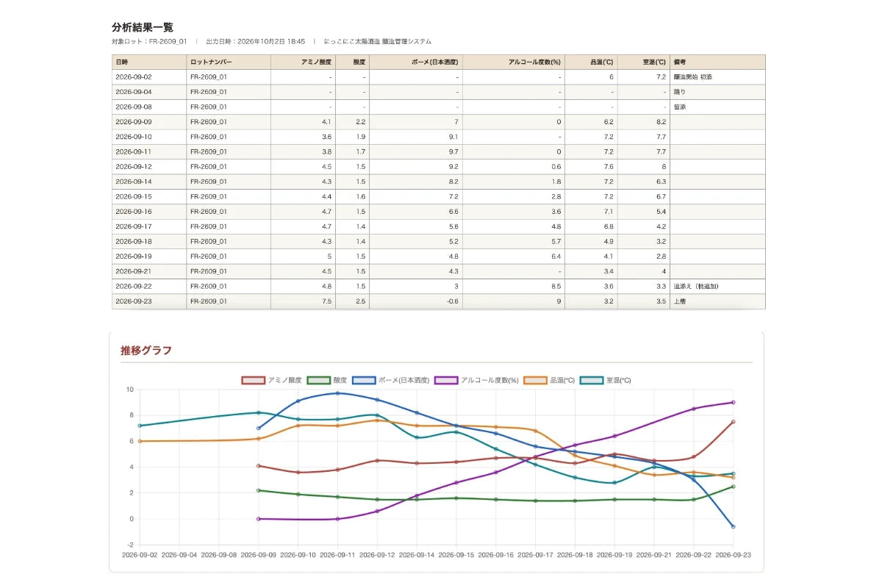Click teal 室温 point at 2026-09-02
The height and width of the screenshot is (588, 882).
click(140, 426)
